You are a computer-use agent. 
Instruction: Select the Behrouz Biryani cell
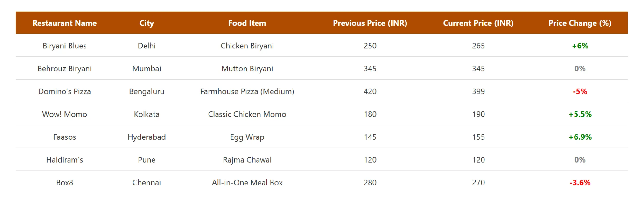[x=65, y=69]
